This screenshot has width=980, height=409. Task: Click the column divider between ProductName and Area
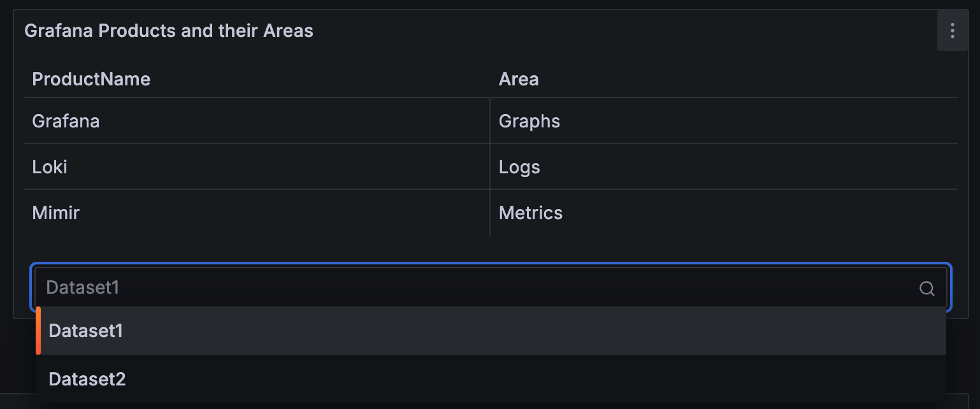pos(490,121)
